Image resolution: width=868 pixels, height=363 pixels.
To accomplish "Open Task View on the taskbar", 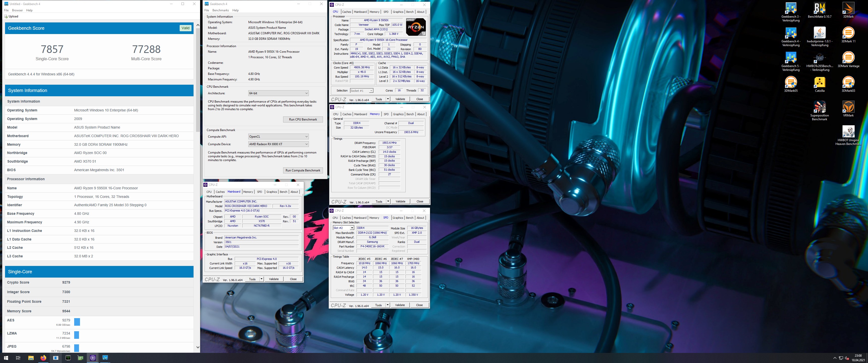I will [x=18, y=358].
